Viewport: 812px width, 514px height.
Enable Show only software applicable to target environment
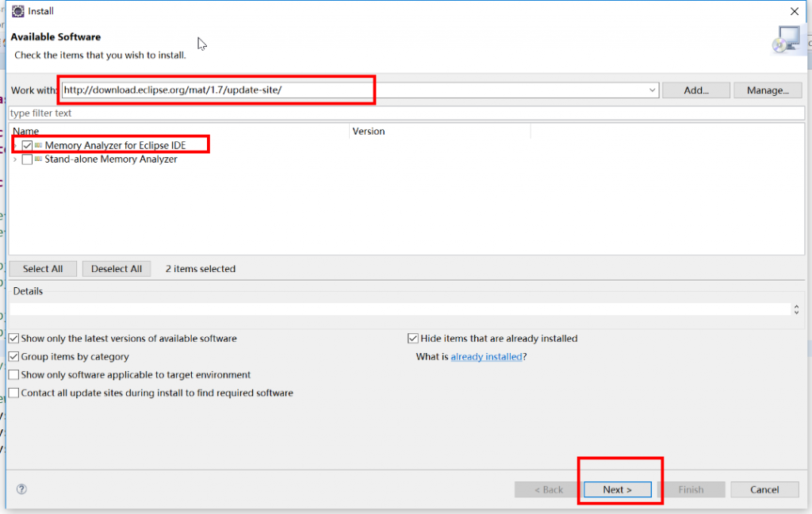(x=14, y=374)
